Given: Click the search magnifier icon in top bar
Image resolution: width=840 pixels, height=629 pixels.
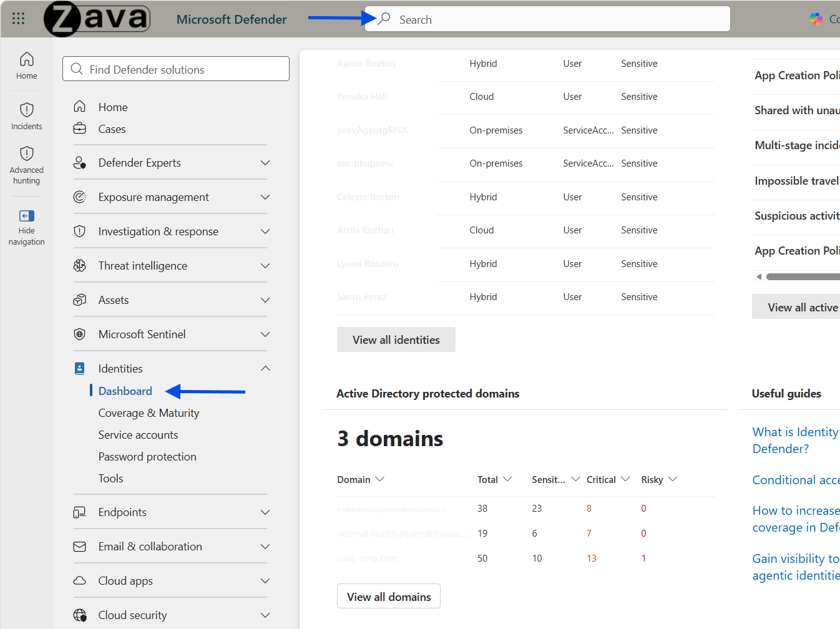Looking at the screenshot, I should click(384, 19).
